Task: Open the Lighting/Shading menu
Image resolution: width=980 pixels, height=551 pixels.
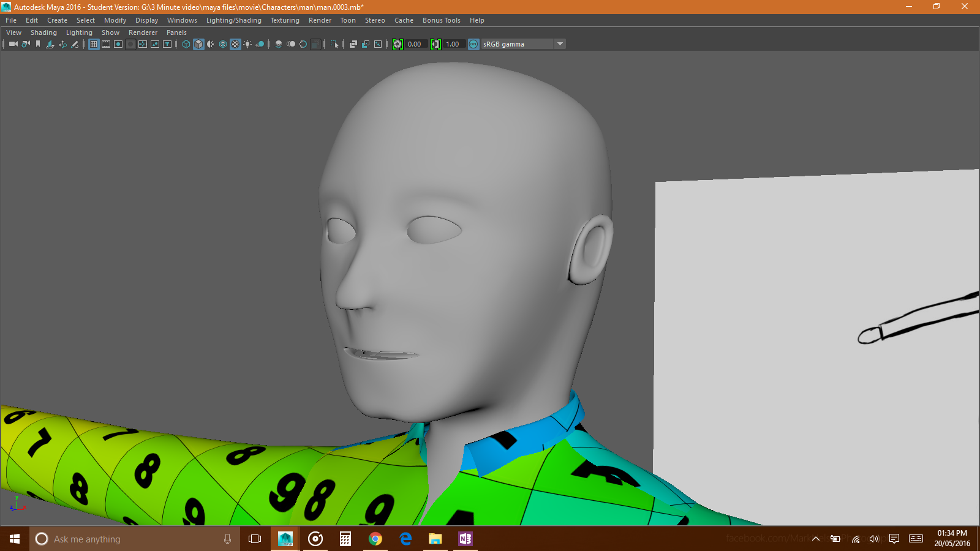Action: click(233, 20)
